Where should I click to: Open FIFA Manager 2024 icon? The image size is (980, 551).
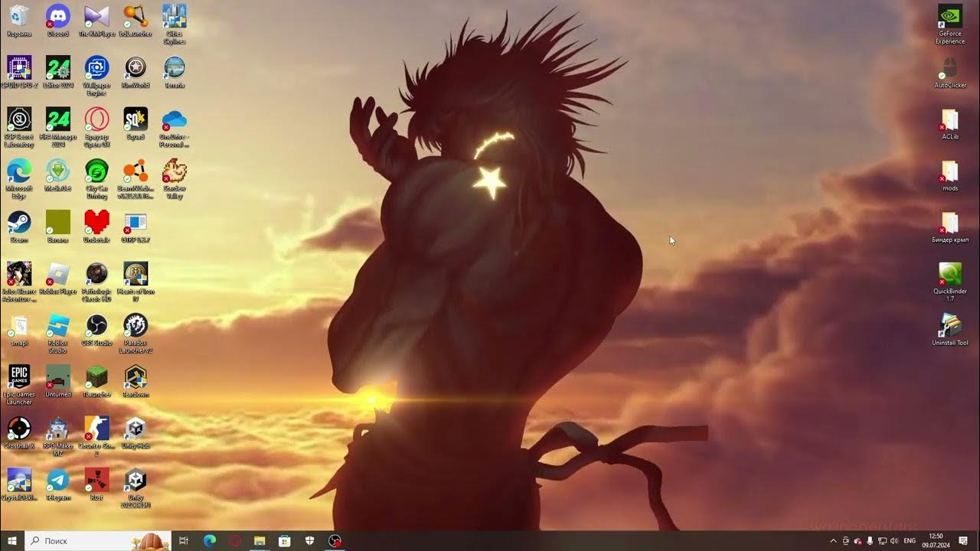click(x=58, y=127)
